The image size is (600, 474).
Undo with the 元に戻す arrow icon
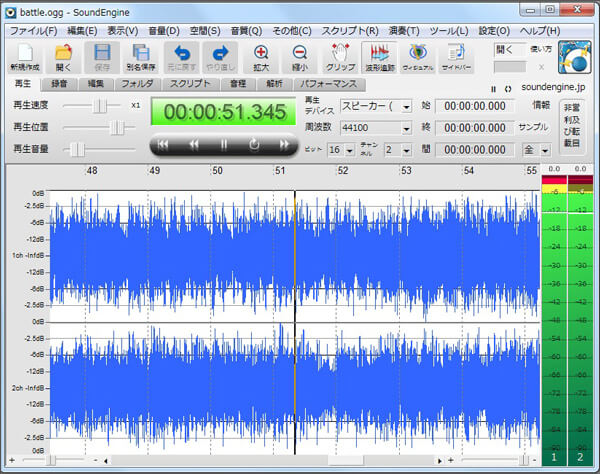click(x=182, y=57)
